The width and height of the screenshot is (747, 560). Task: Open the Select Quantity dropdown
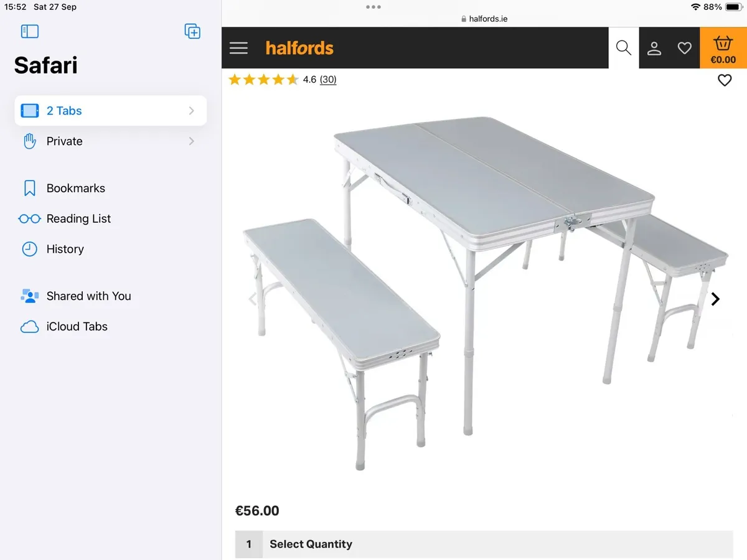[484, 544]
